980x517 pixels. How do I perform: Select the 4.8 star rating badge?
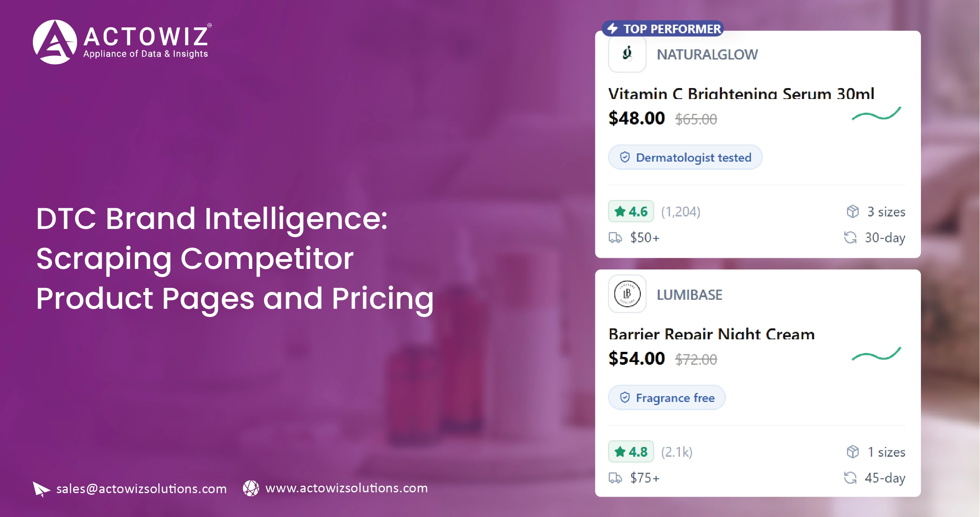[631, 452]
